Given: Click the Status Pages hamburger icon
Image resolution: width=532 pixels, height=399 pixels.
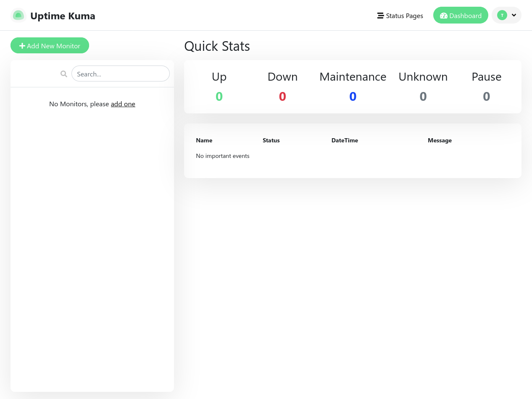Looking at the screenshot, I should pyautogui.click(x=380, y=16).
